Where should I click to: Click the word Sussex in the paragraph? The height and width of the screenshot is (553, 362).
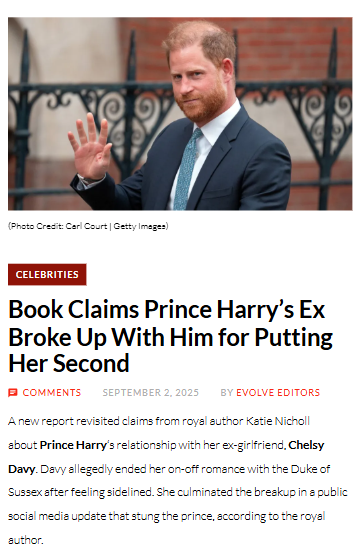click(25, 493)
